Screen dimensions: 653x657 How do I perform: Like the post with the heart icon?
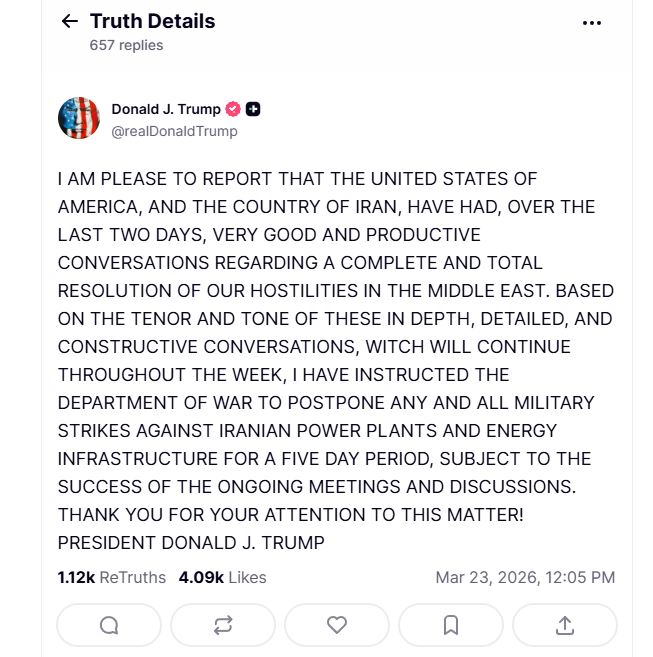[337, 625]
